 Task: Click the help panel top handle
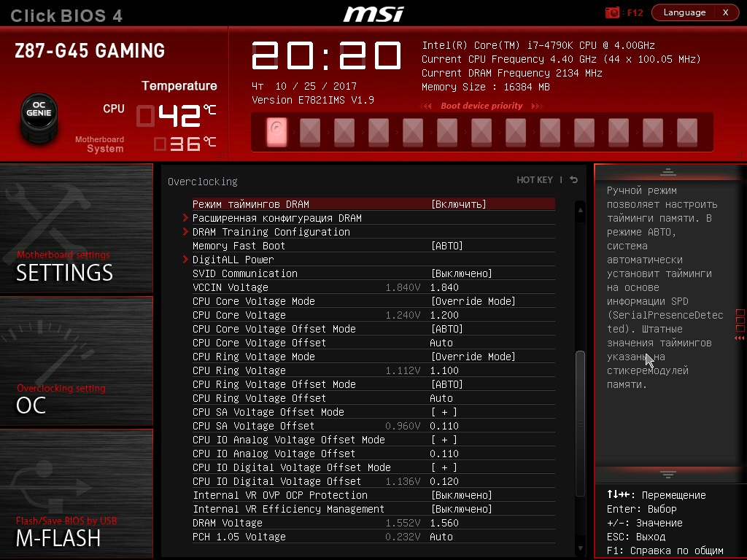pyautogui.click(x=668, y=172)
